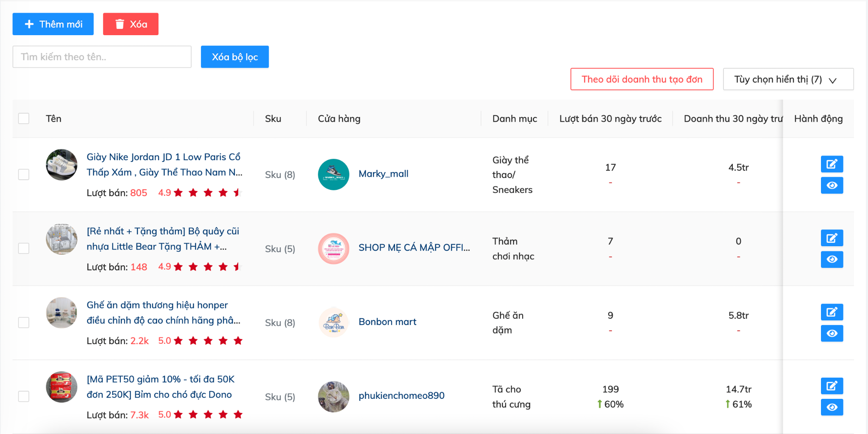This screenshot has height=434, width=868.
Task: Click the eye view icon for Marky_mall product
Action: click(832, 185)
